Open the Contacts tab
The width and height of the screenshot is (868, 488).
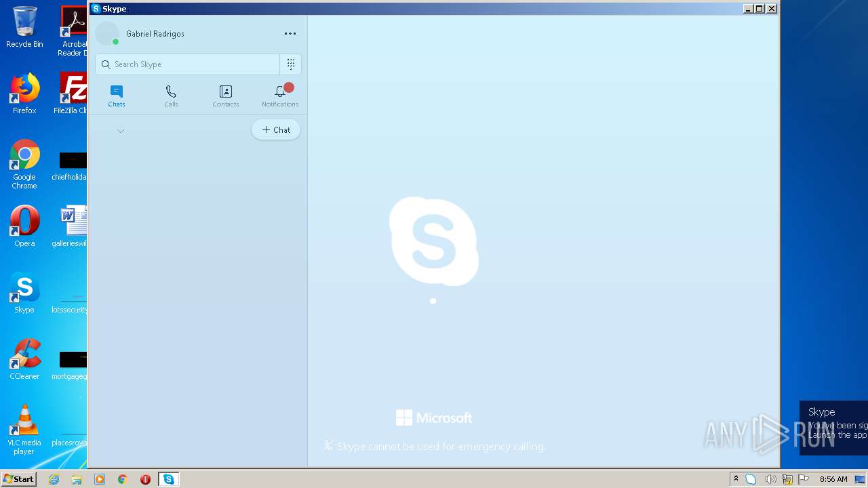pyautogui.click(x=226, y=96)
